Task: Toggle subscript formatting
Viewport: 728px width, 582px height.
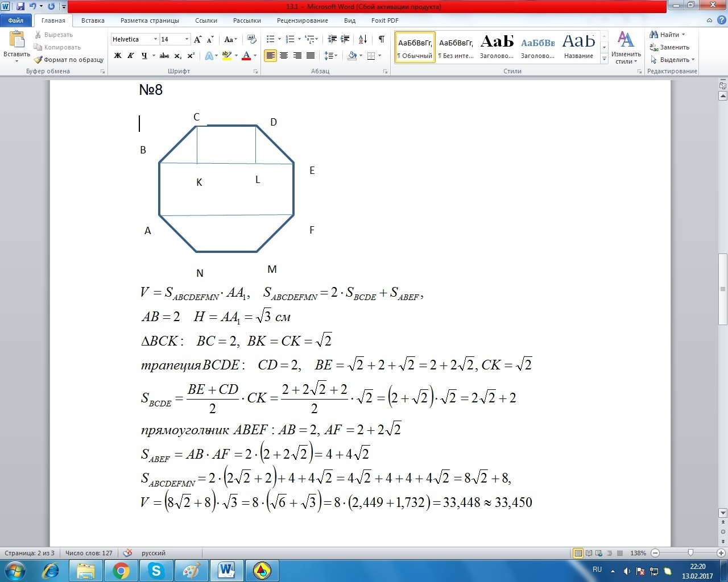Action: tap(178, 56)
